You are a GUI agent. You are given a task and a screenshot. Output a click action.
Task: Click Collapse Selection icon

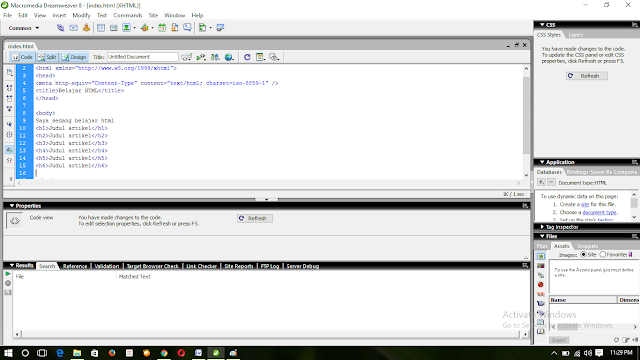tap(9, 98)
